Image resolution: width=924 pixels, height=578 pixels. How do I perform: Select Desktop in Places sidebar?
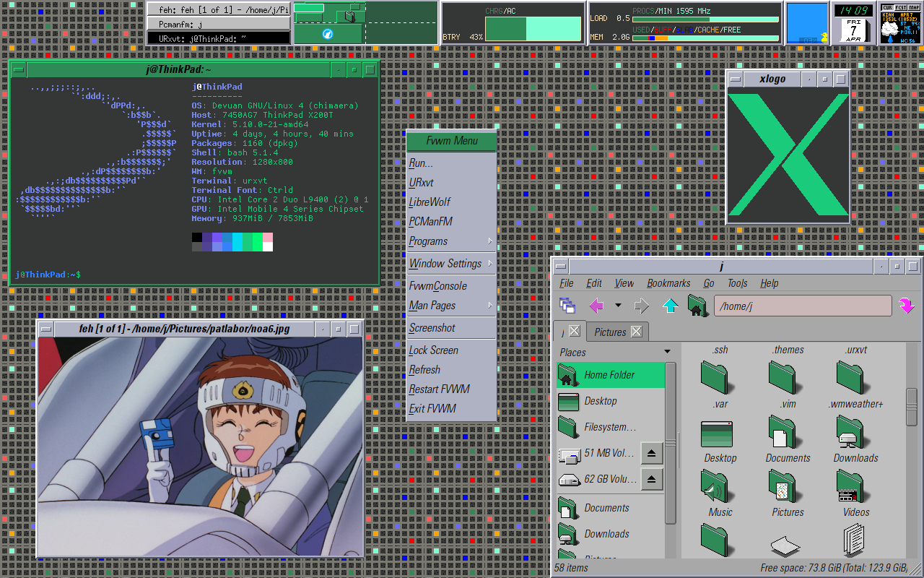click(x=611, y=401)
